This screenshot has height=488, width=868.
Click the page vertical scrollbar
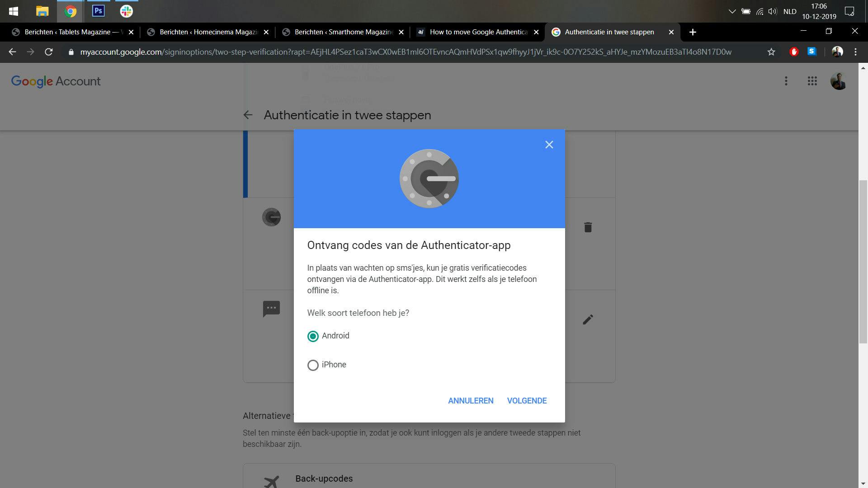(x=863, y=262)
